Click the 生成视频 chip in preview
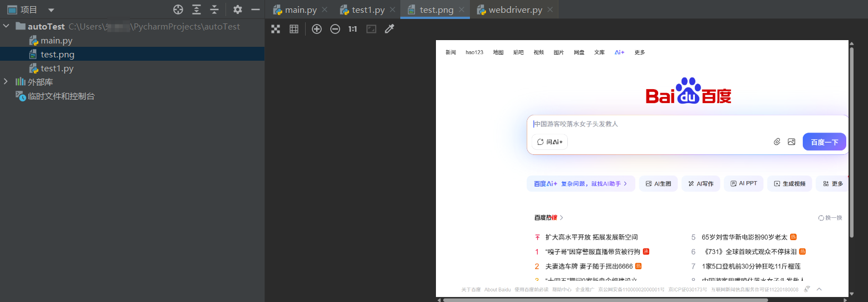This screenshot has width=868, height=302. point(789,183)
